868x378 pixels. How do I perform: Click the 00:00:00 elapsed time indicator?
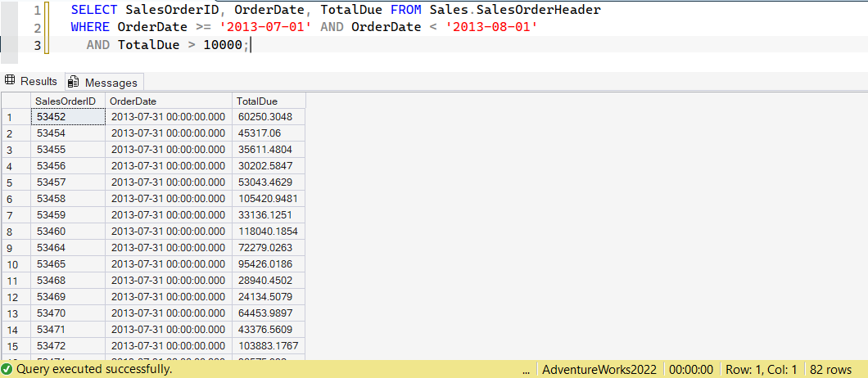[691, 369]
